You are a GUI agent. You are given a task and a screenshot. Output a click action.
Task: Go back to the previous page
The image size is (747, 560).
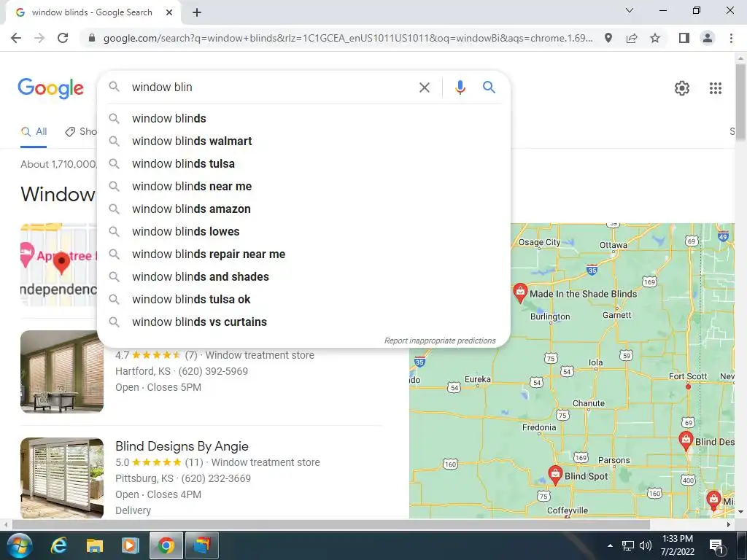coord(16,38)
